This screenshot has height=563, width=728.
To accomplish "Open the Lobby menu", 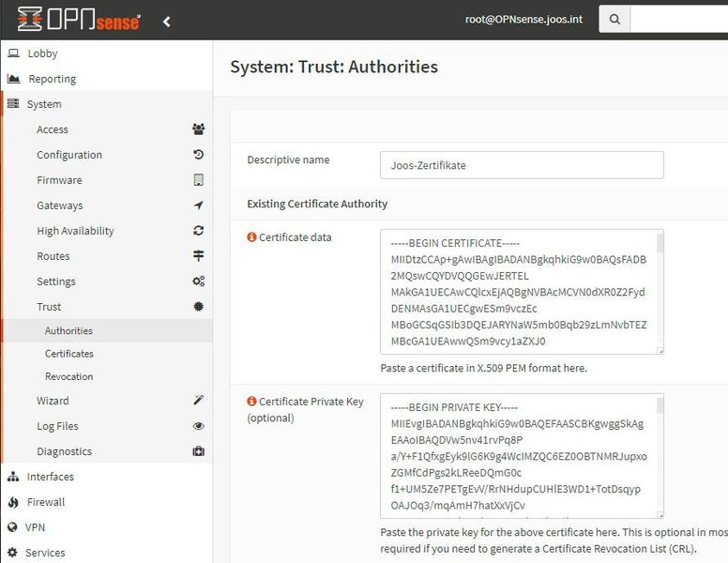I will [42, 53].
